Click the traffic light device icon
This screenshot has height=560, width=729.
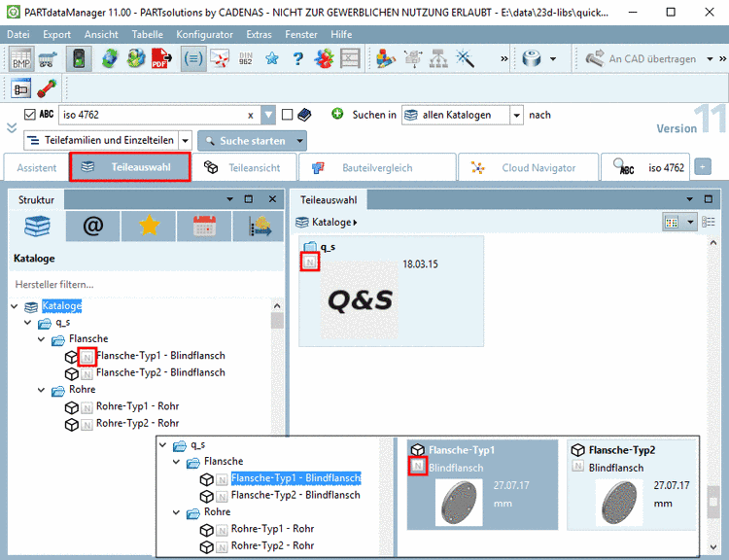pos(79,59)
